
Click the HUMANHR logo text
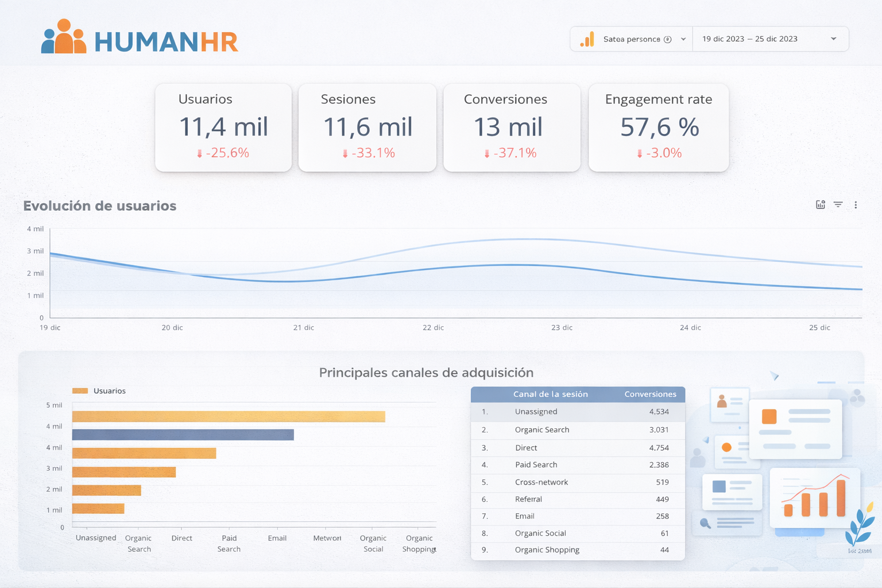(166, 42)
